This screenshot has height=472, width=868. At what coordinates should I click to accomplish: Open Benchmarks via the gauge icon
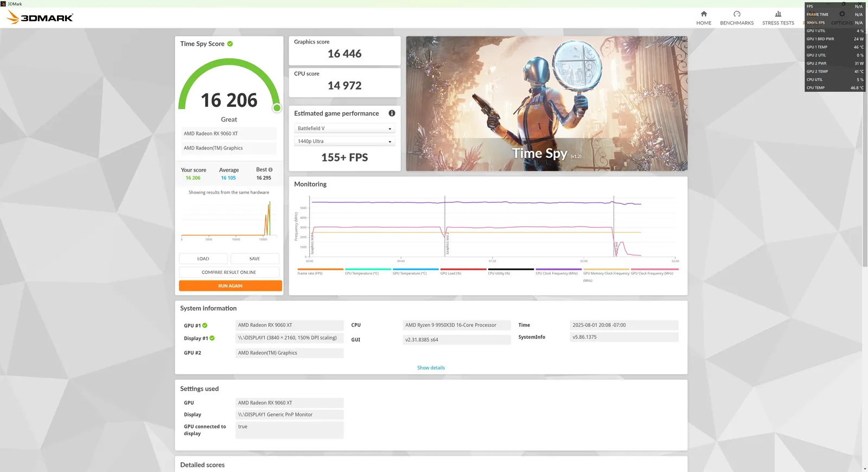(x=737, y=14)
